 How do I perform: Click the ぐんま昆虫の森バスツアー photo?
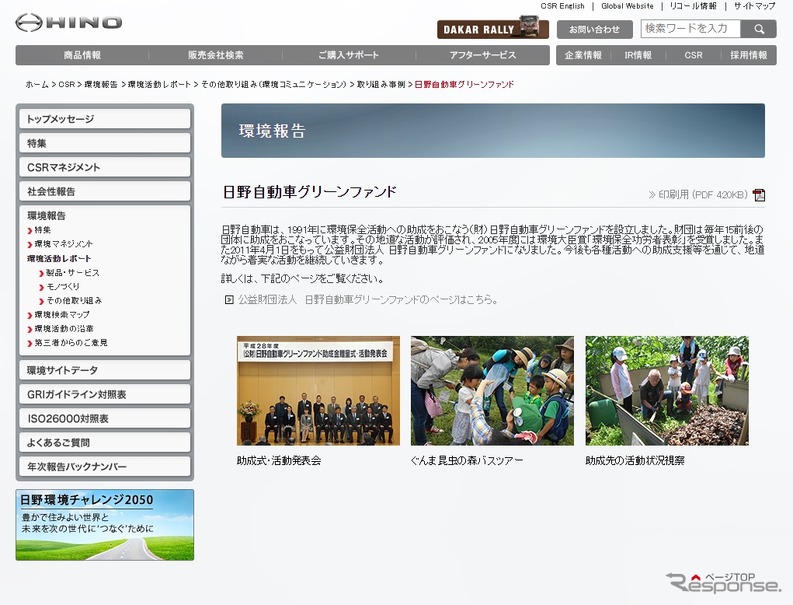click(492, 391)
